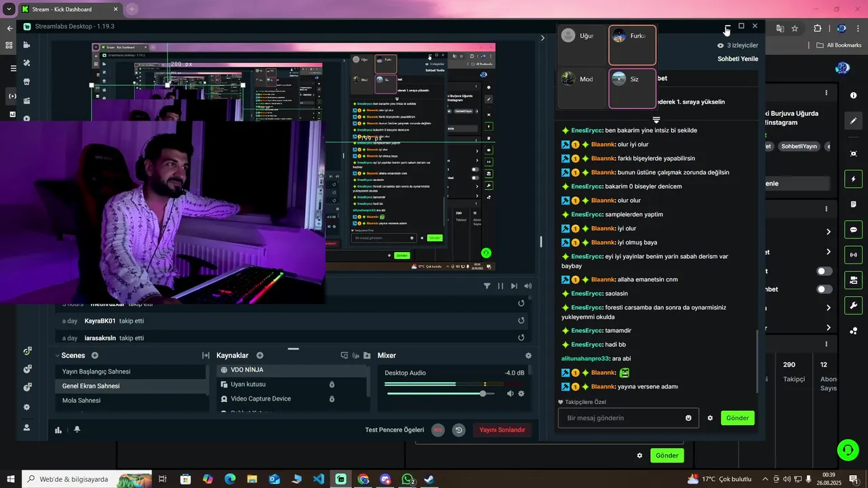Start recording with the REC button
This screenshot has height=488, width=868.
click(x=439, y=430)
